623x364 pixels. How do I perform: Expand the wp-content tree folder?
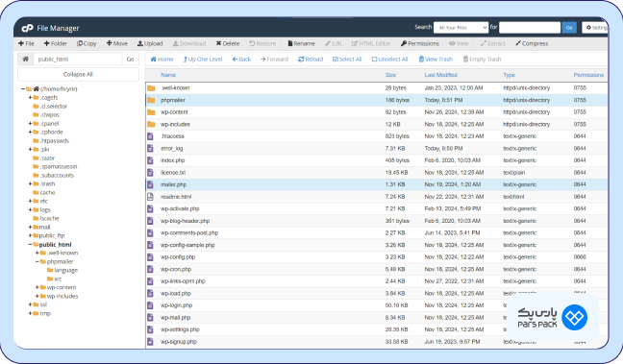37,287
